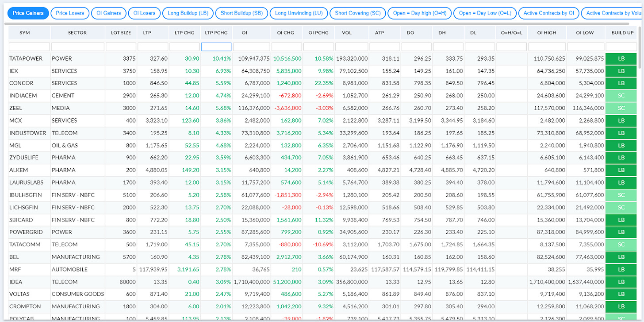Sort by SECTOR column header
644x322 pixels.
tap(77, 33)
